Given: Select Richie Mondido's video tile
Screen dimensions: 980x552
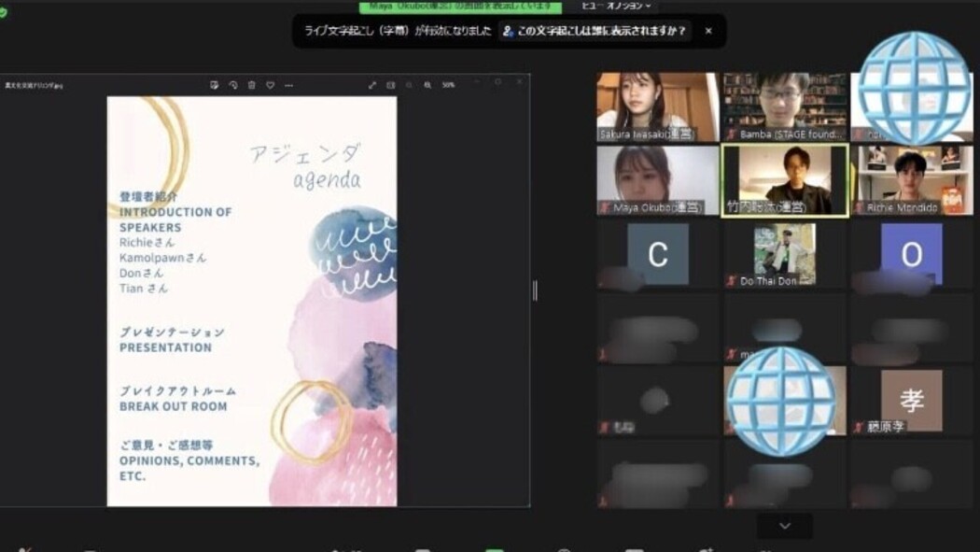Looking at the screenshot, I should (911, 179).
